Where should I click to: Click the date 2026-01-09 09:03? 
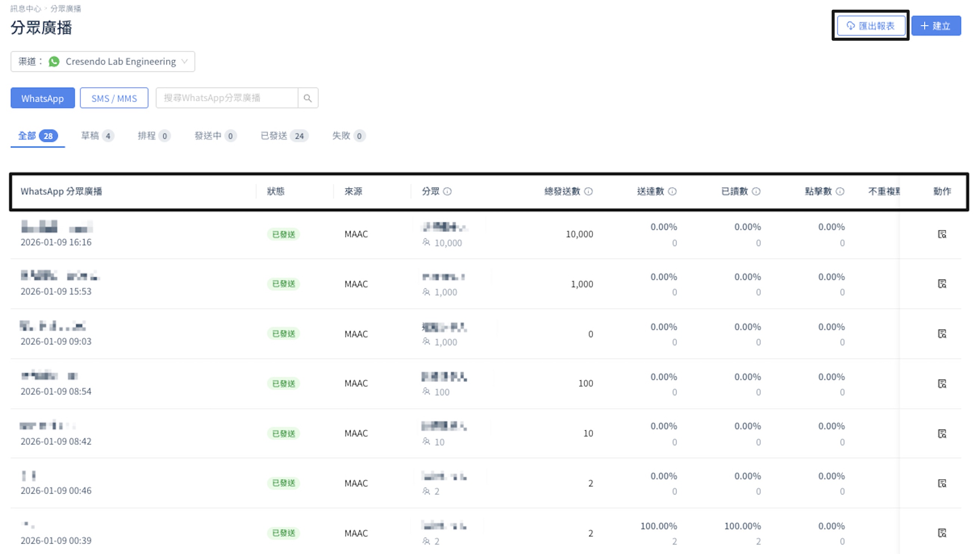(x=56, y=341)
